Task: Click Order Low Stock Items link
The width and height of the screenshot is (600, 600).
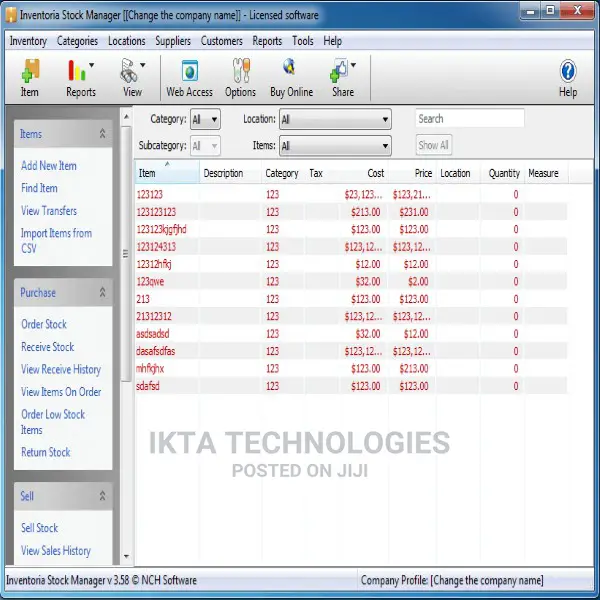Action: 53,422
